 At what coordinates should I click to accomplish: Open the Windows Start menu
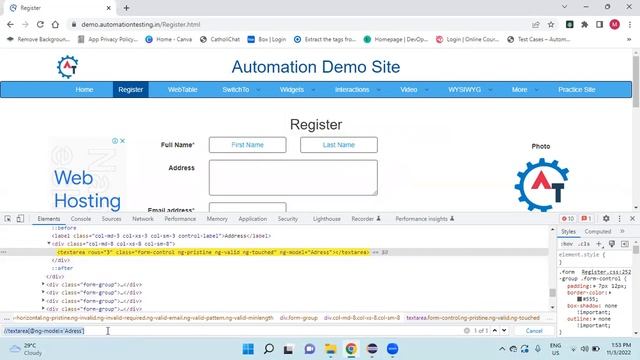pos(248,349)
